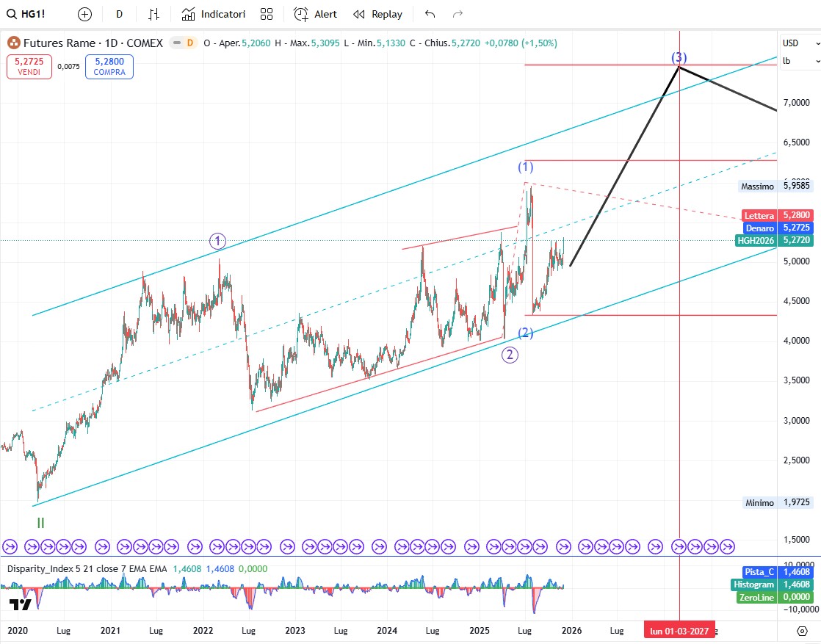Image resolution: width=821 pixels, height=644 pixels.
Task: Click the copper symbol logo icon
Action: point(14,43)
